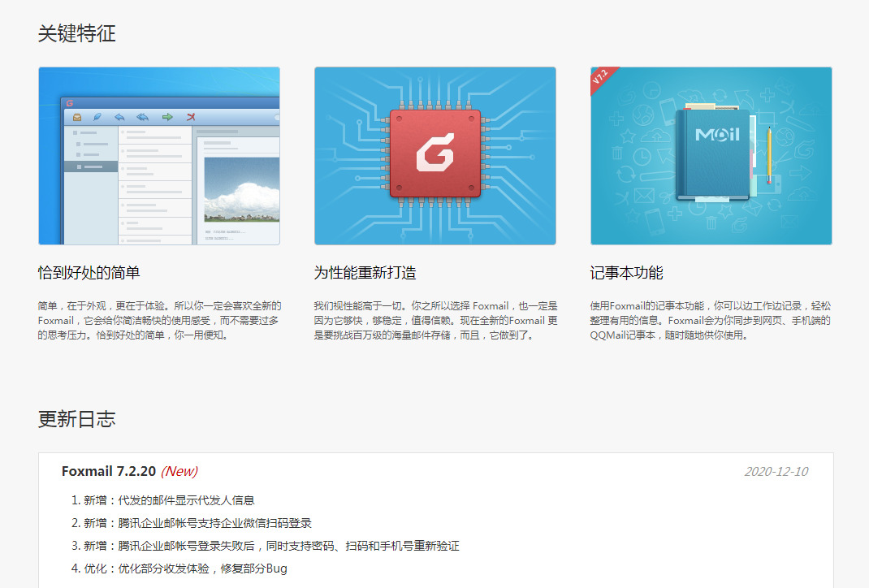Viewport: 869px width, 588px height.
Task: Click the date 2020-12-10
Action: [x=776, y=472]
